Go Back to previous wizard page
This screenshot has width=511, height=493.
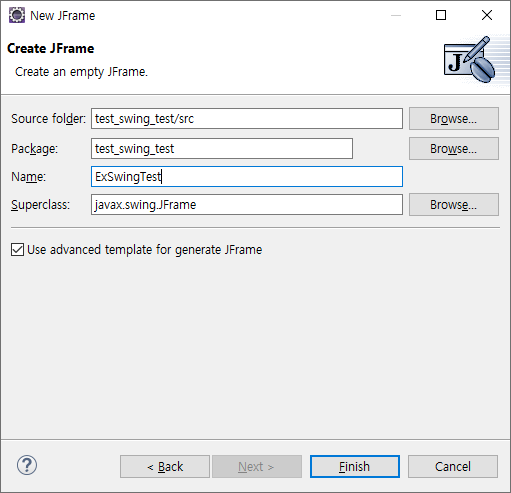pyautogui.click(x=165, y=467)
